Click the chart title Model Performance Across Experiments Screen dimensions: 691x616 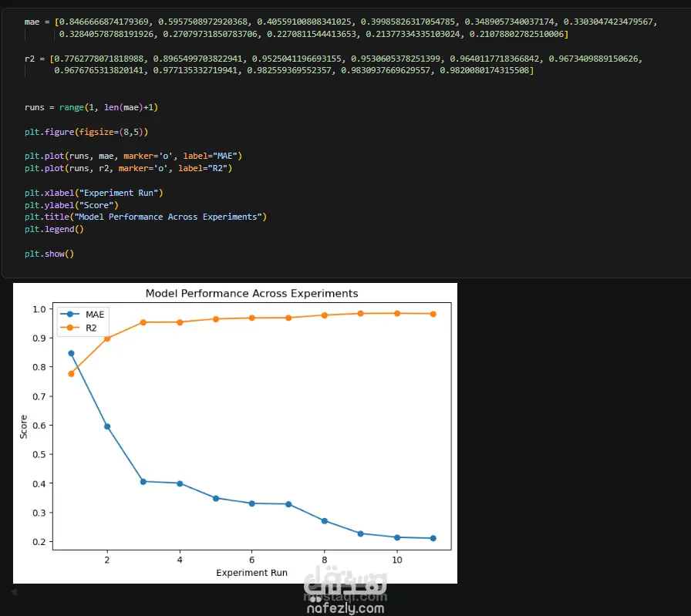click(x=251, y=294)
